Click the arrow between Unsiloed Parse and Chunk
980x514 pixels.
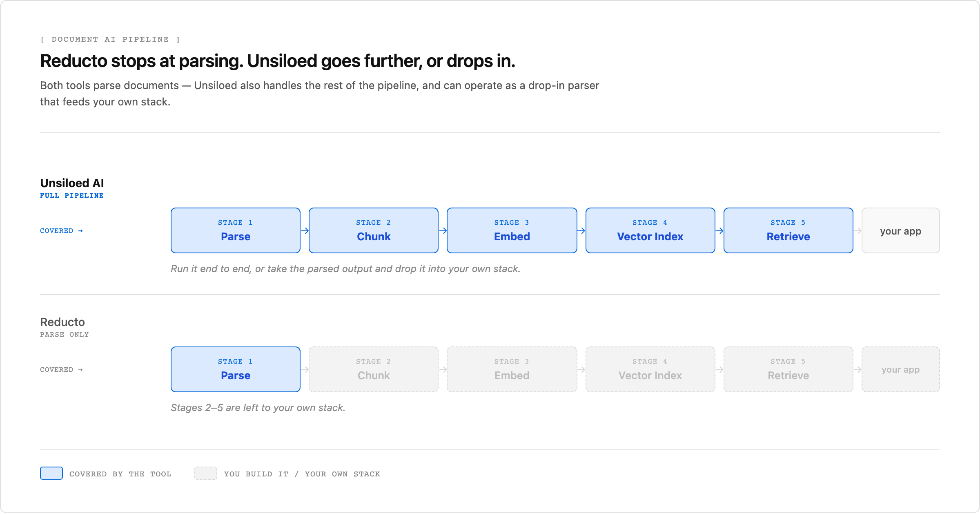click(x=305, y=231)
